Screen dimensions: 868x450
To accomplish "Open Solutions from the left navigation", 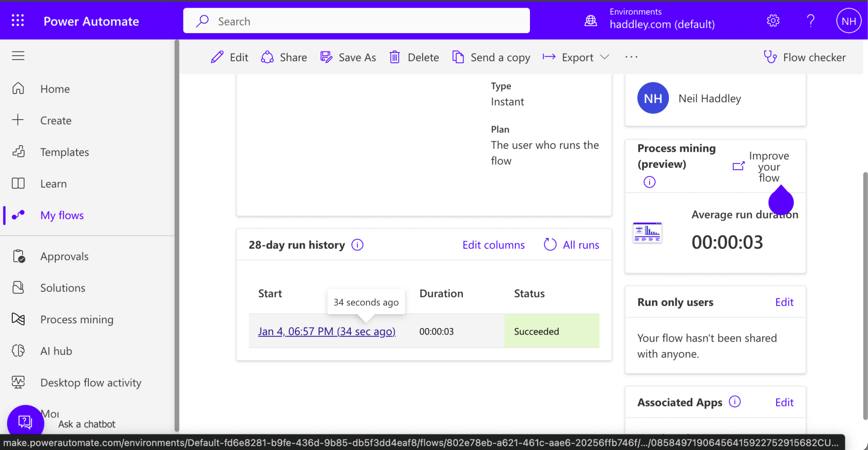I will 63,288.
